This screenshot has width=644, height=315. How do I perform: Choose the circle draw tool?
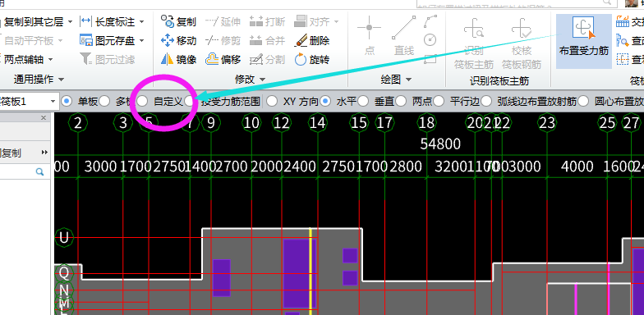(x=430, y=40)
